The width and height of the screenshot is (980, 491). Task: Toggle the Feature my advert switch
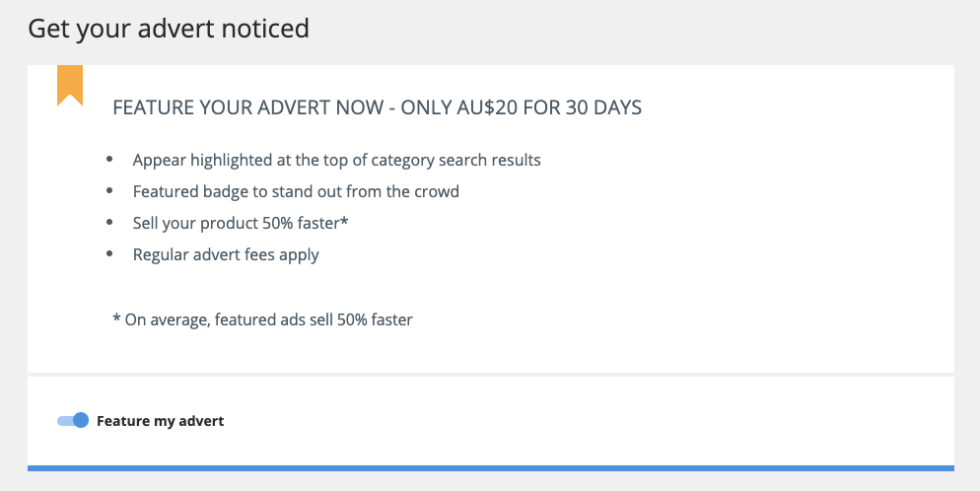coord(73,420)
